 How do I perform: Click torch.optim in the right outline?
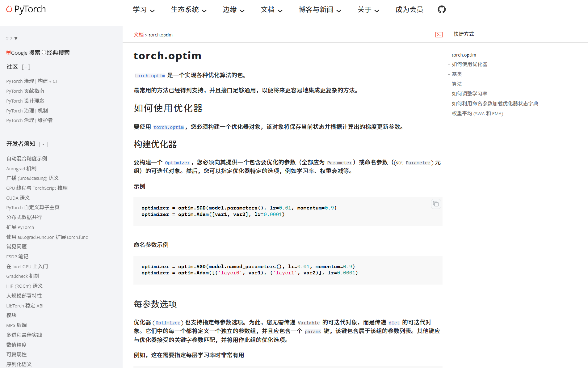click(464, 55)
